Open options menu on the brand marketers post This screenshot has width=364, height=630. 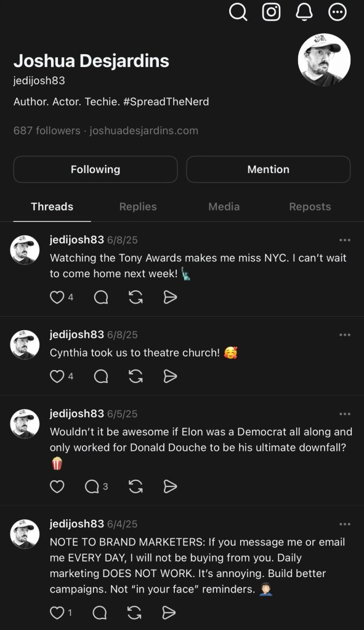tap(344, 523)
